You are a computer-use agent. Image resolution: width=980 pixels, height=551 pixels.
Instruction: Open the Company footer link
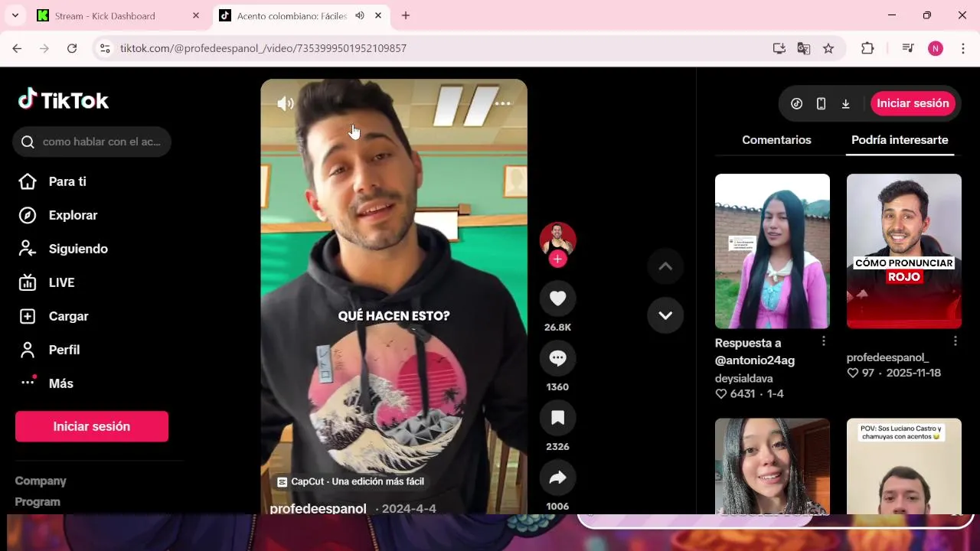coord(41,481)
